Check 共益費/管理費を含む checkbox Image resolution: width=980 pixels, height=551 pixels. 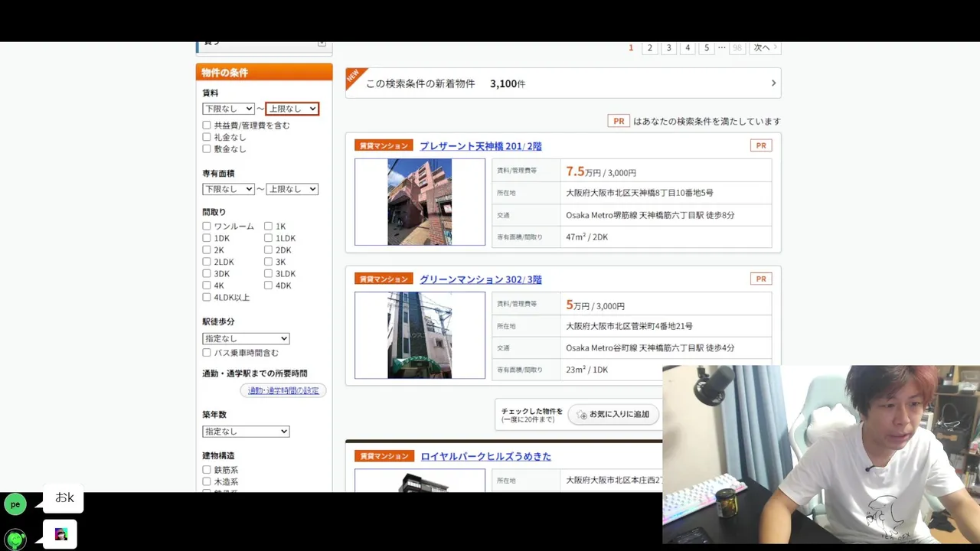(x=207, y=125)
